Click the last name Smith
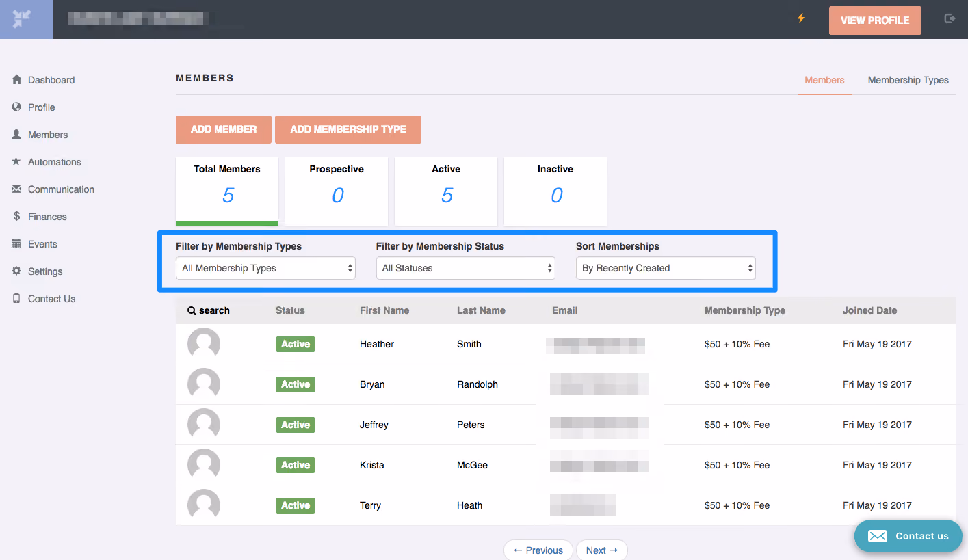Screen dimensions: 968x560 click(469, 344)
